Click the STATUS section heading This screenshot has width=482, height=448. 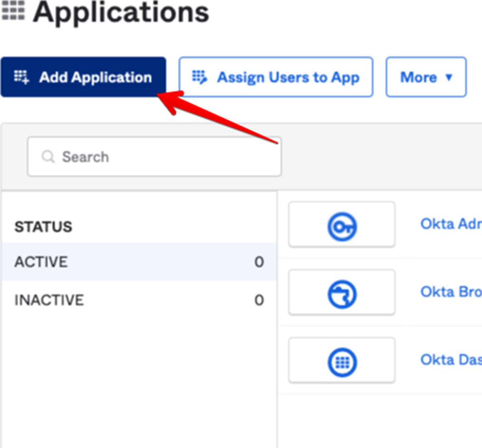43,227
